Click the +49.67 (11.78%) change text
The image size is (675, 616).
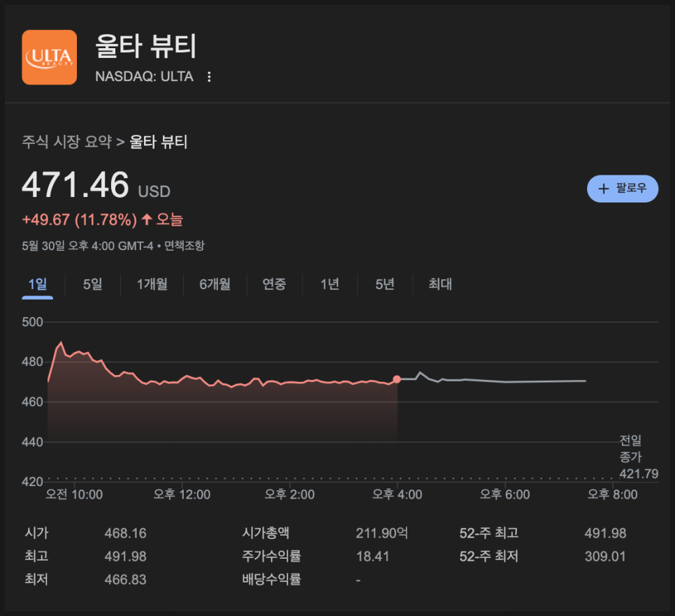(x=80, y=220)
